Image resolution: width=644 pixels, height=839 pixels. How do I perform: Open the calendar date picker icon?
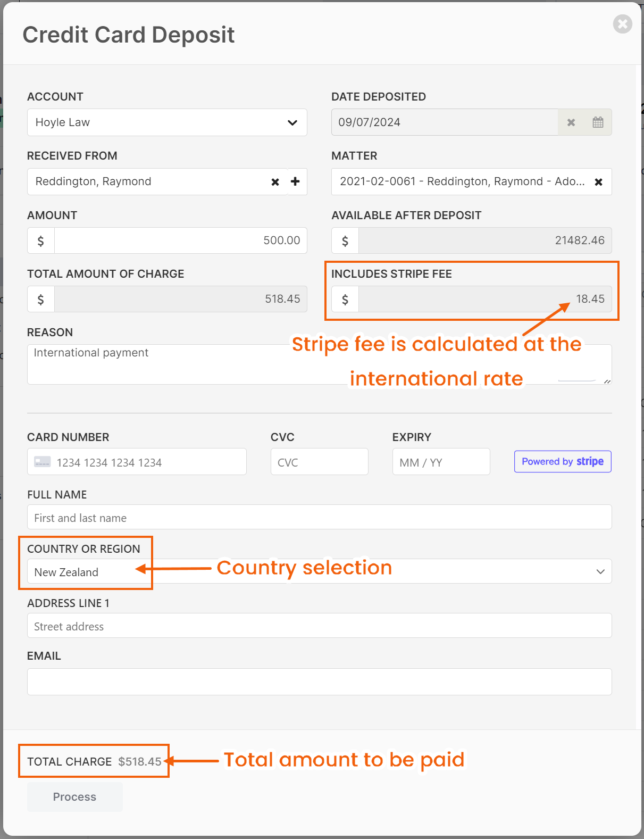tap(598, 122)
